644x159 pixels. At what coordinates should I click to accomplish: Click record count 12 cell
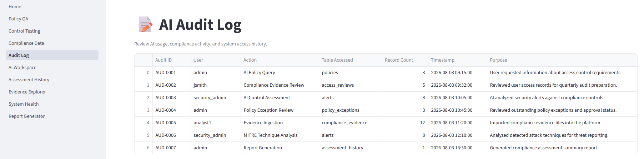click(405, 123)
